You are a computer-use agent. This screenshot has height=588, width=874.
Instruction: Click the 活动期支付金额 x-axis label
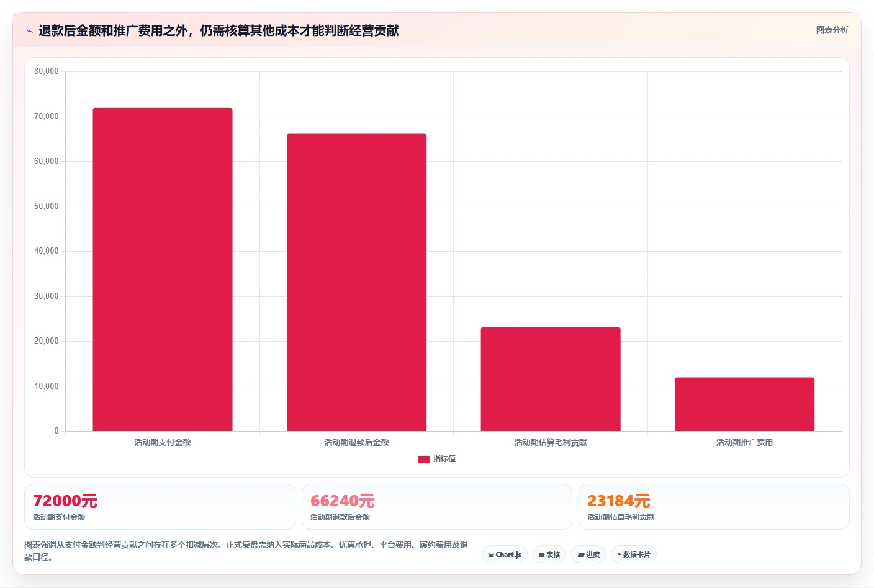pos(163,442)
